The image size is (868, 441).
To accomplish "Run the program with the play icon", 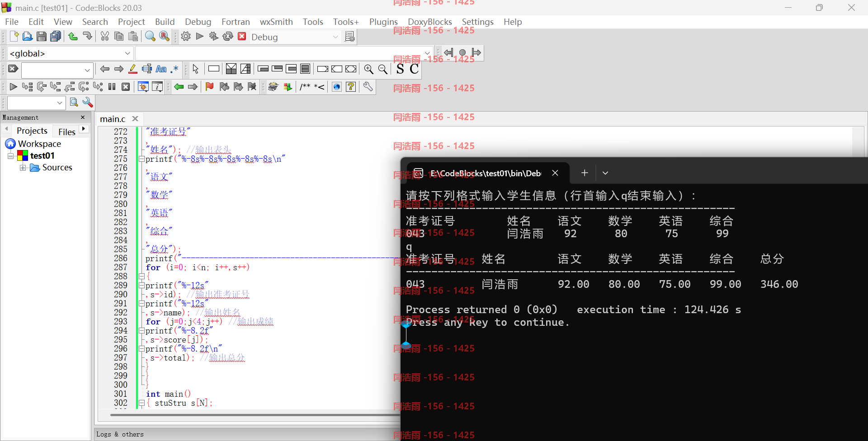I will tap(200, 37).
